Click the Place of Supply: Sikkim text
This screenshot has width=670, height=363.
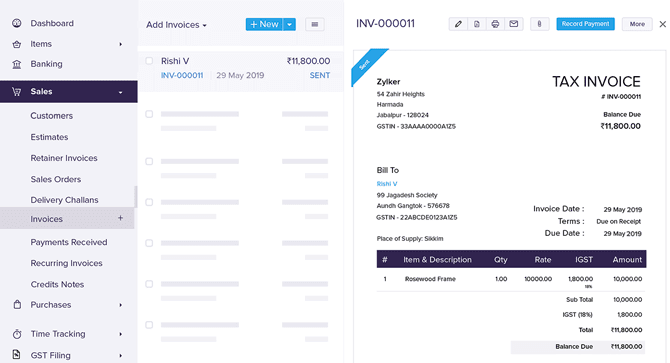click(x=410, y=239)
